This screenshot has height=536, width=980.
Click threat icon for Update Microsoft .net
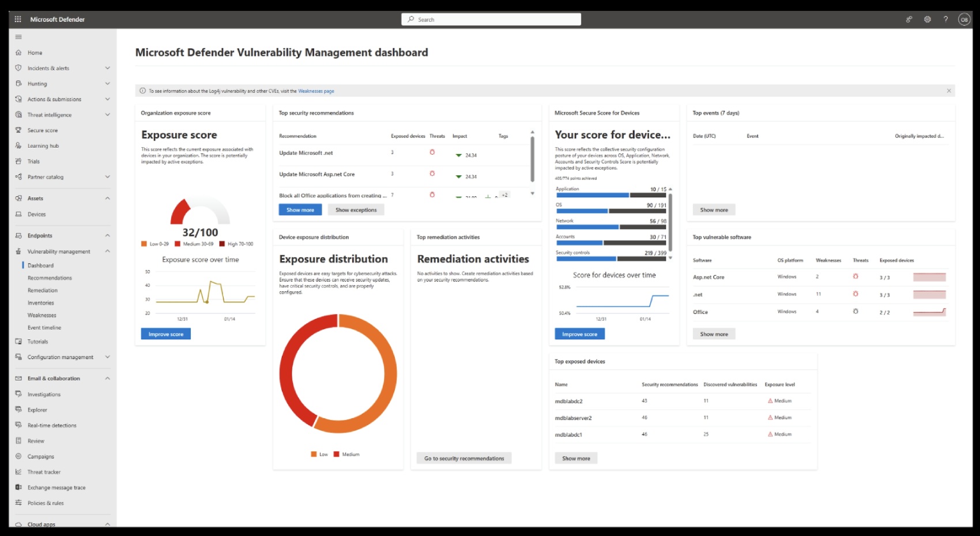click(x=432, y=152)
